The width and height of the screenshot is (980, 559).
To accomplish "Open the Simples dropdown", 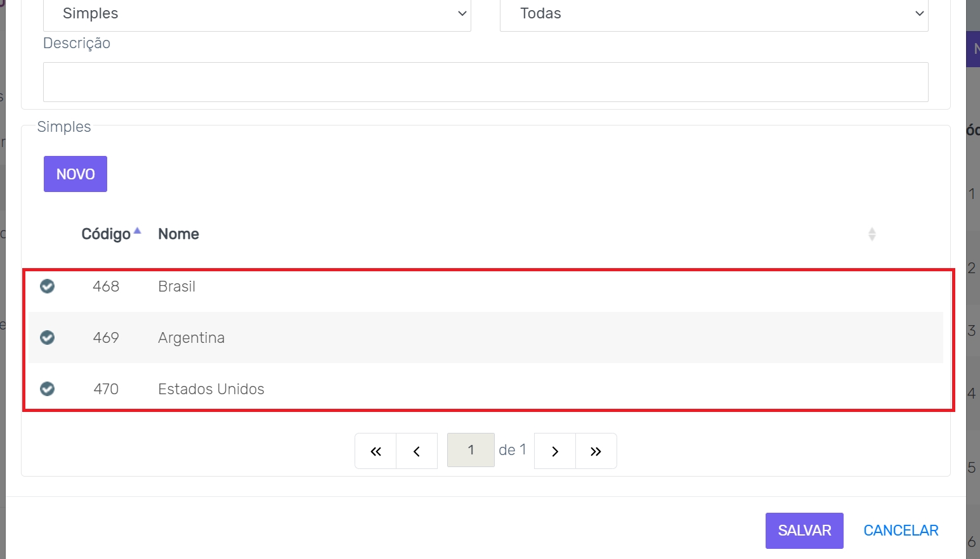I will pos(257,14).
